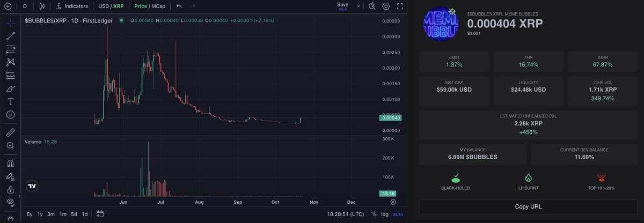644x223 pixels.
Task: Redo the last chart action
Action: [x=193, y=6]
